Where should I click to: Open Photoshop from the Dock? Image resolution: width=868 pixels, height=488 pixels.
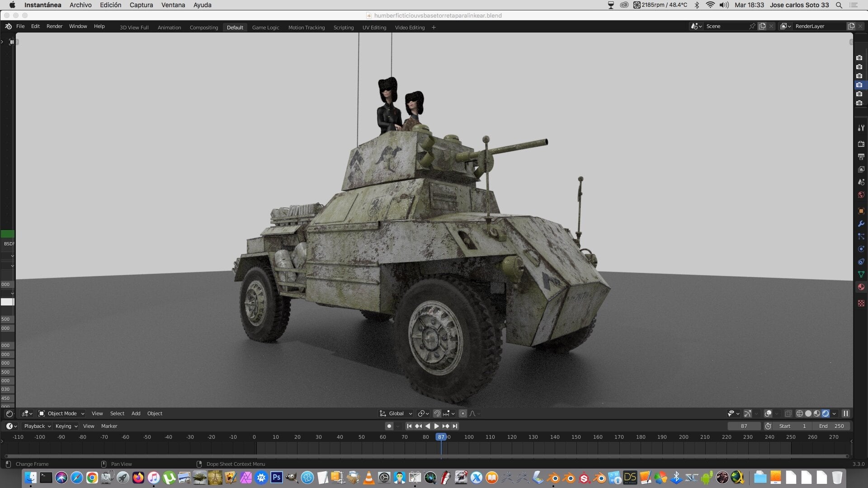pos(277,477)
